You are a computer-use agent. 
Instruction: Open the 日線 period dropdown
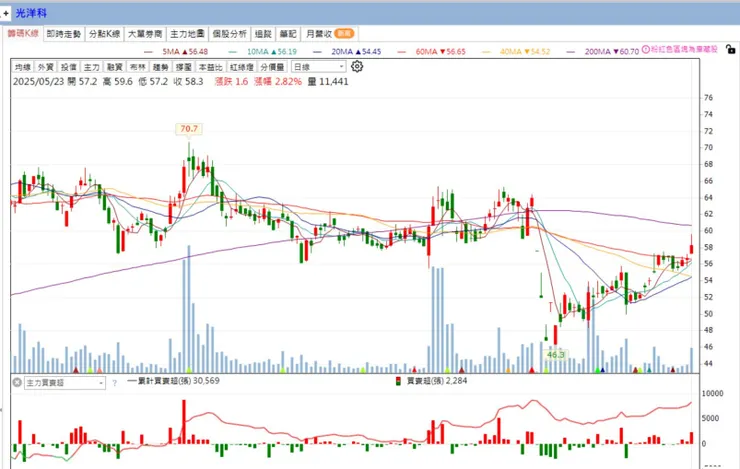tap(319, 67)
